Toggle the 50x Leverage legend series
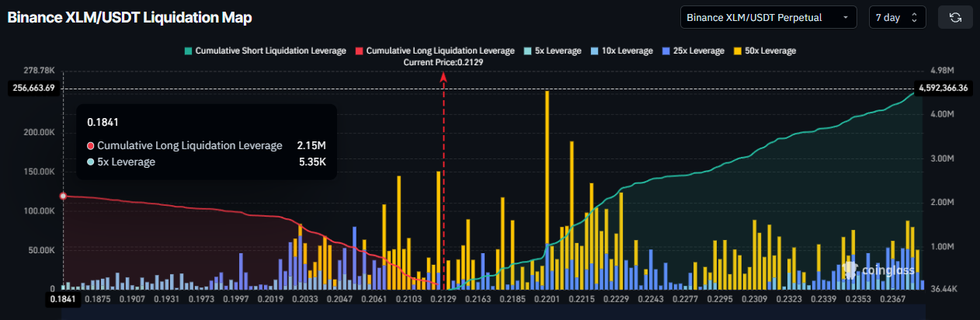980x320 pixels. (763, 50)
